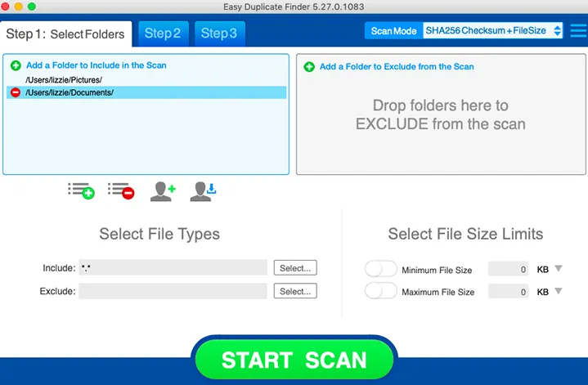Open the Scan Mode dropdown
Viewport: 588px width, 385px height.
pyautogui.click(x=492, y=31)
